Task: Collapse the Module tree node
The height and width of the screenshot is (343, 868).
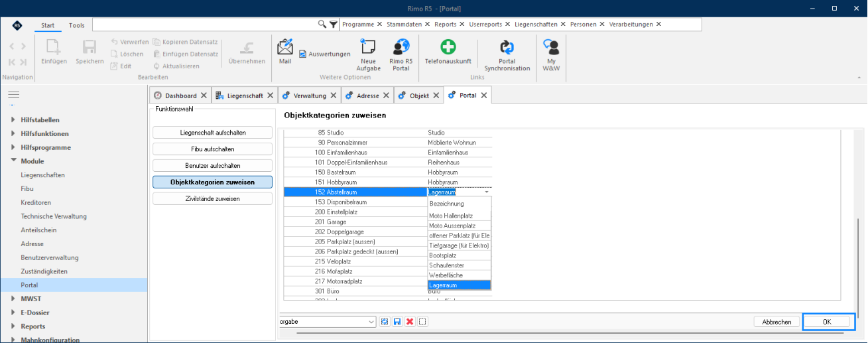Action: pyautogui.click(x=13, y=161)
